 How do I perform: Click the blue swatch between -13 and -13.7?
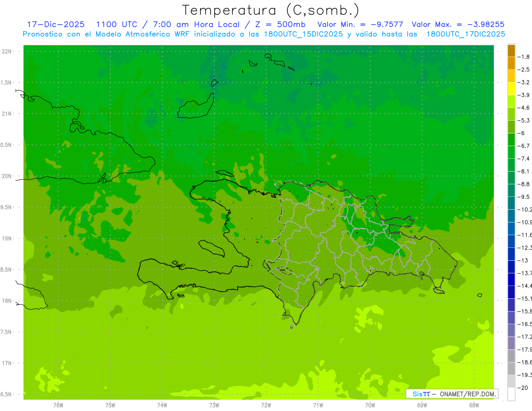(511, 267)
